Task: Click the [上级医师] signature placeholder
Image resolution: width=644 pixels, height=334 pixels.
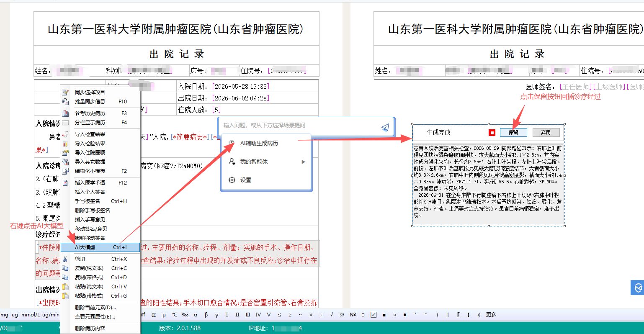Action: point(609,87)
